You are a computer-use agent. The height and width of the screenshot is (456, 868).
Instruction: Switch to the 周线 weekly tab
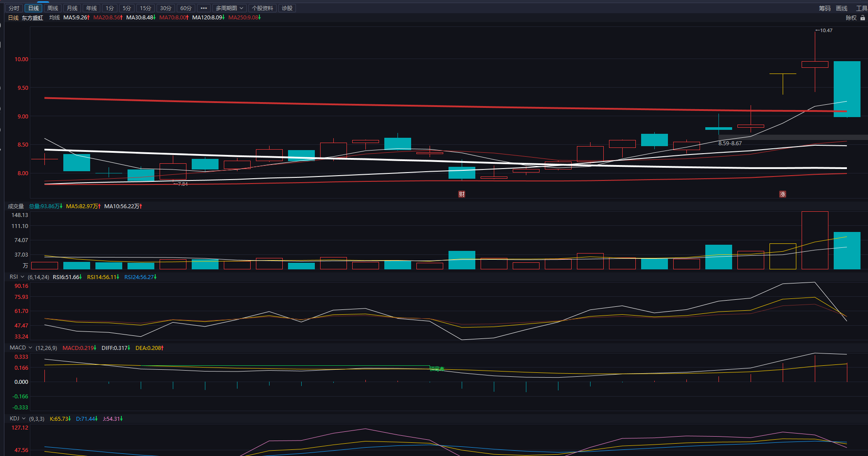tap(53, 8)
